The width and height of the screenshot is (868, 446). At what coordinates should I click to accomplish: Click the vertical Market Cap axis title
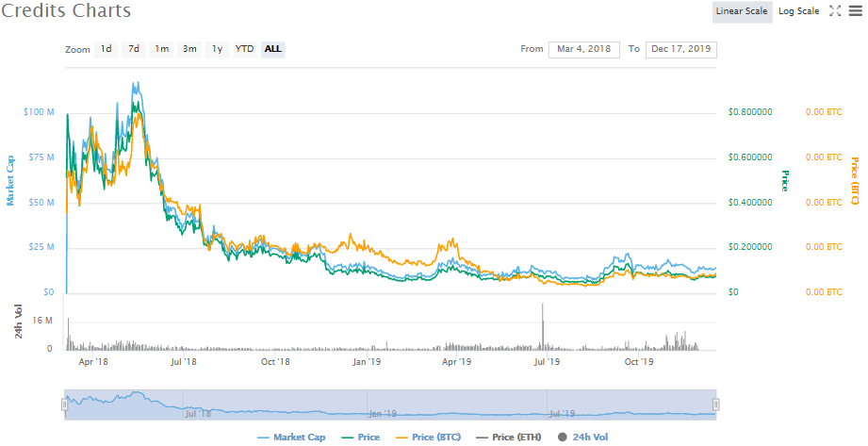coord(10,181)
